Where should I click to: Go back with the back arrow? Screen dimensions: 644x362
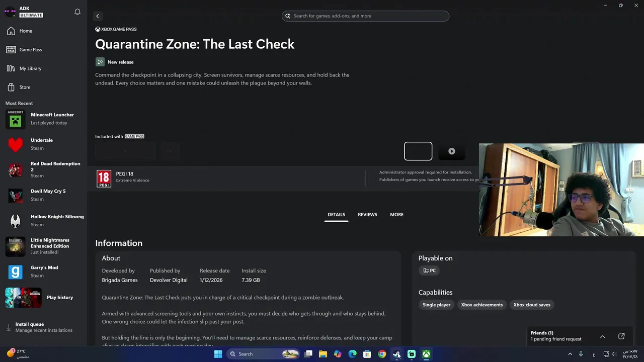point(98,16)
